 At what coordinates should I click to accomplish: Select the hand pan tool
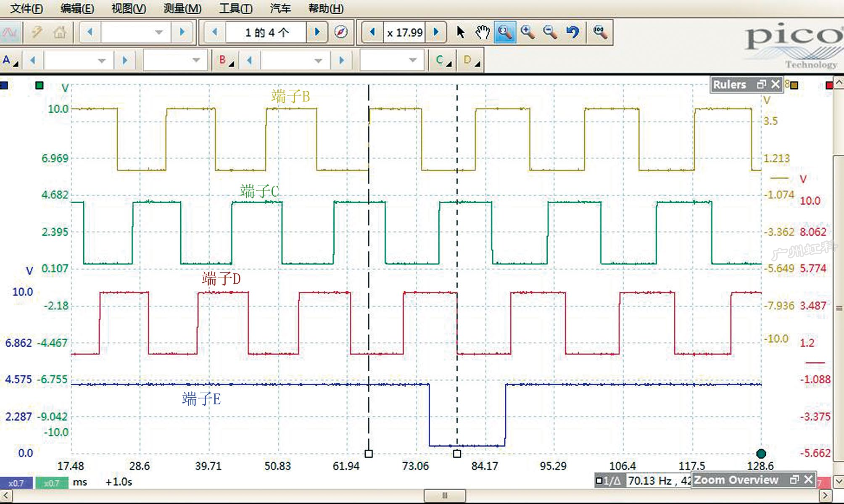483,32
